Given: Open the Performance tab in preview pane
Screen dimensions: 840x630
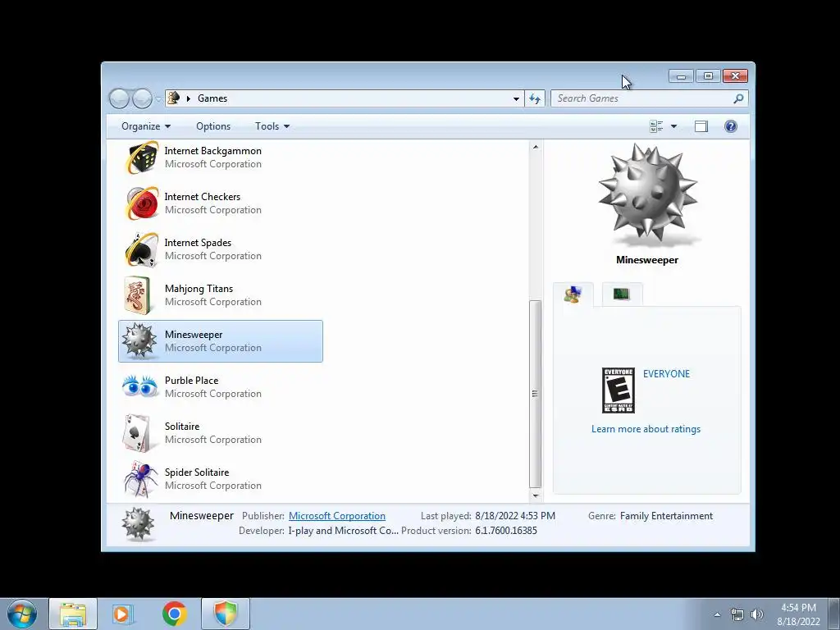Looking at the screenshot, I should click(622, 294).
